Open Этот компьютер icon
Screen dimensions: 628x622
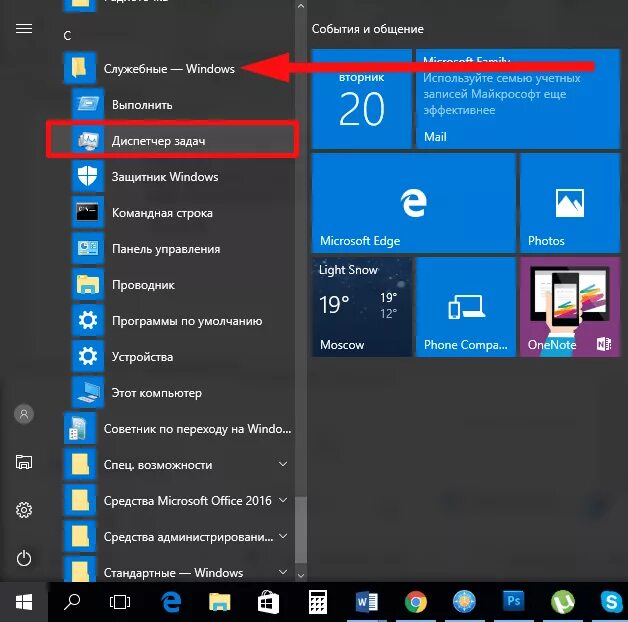click(x=87, y=393)
